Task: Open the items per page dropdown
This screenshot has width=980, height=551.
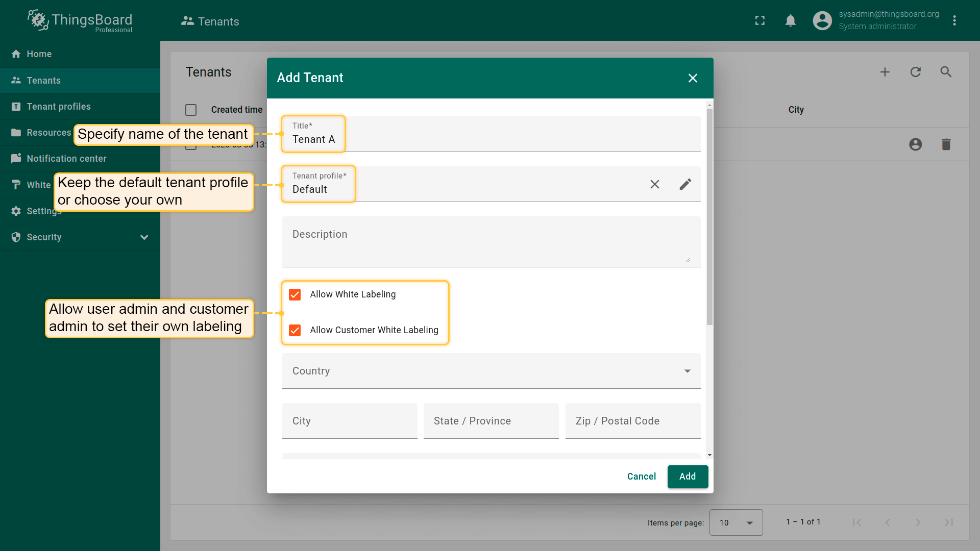Action: (736, 522)
